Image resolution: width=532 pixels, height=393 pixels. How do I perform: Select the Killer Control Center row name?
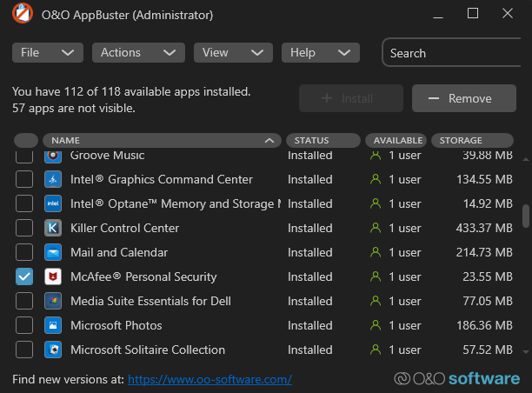124,228
